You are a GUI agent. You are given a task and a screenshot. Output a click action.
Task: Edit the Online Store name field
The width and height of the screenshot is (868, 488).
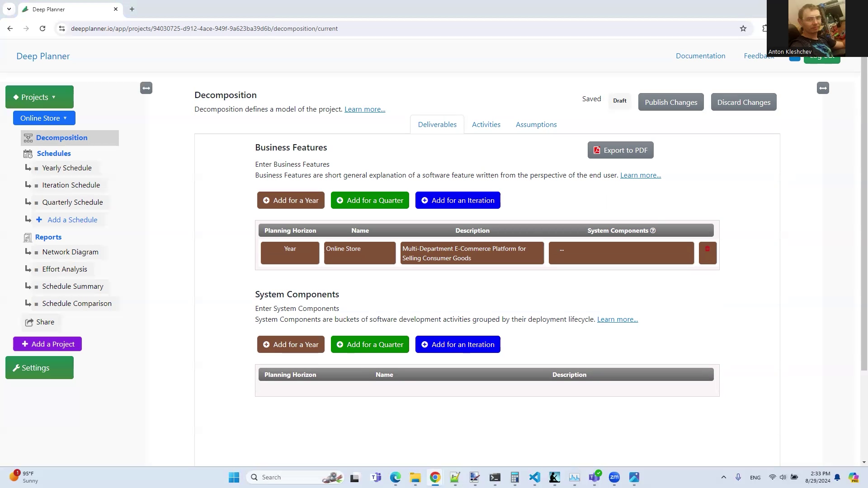coord(359,253)
